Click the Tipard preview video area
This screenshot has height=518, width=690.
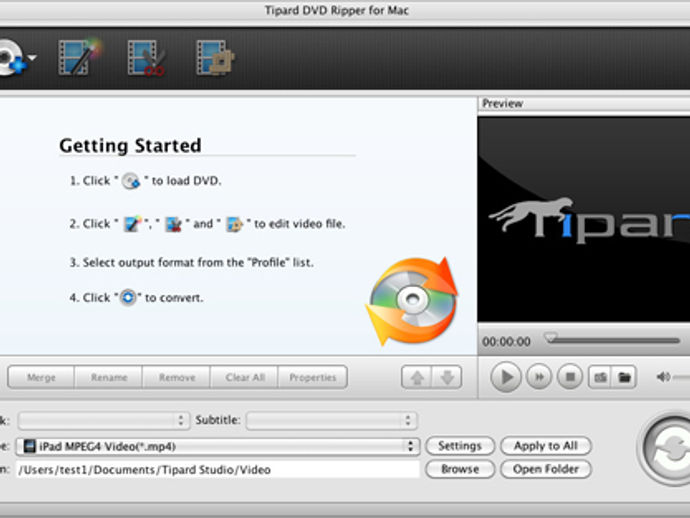[584, 219]
